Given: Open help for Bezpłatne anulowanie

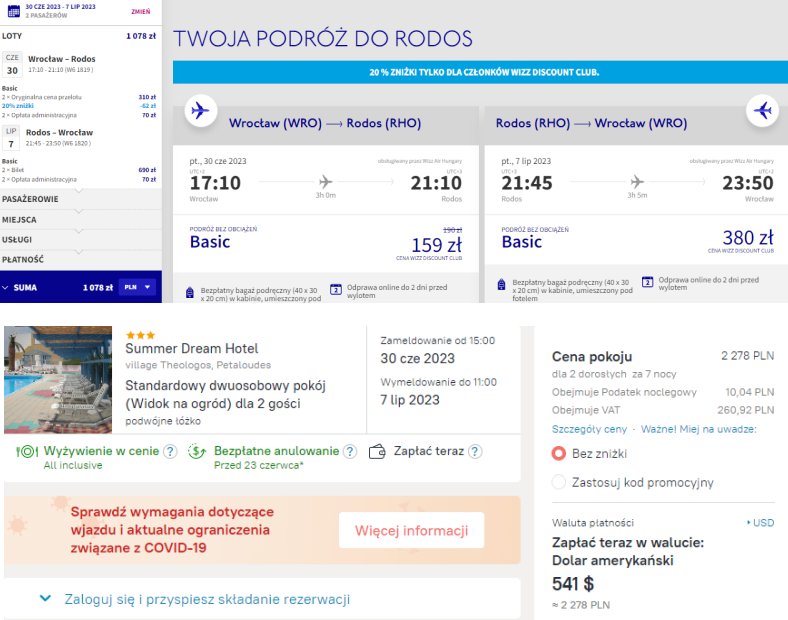Looking at the screenshot, I should point(350,451).
